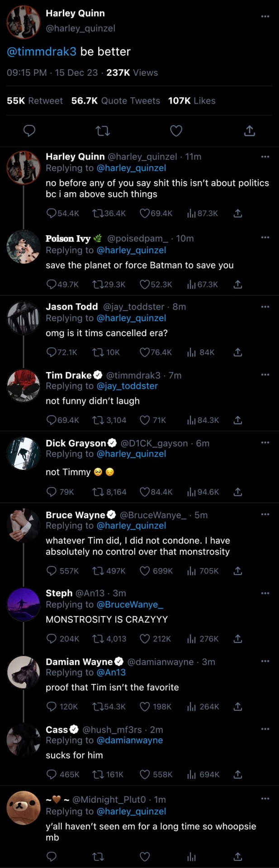Open more options on Bruce Wayne's reply
Viewport: 279px width, 868px height.
[265, 514]
